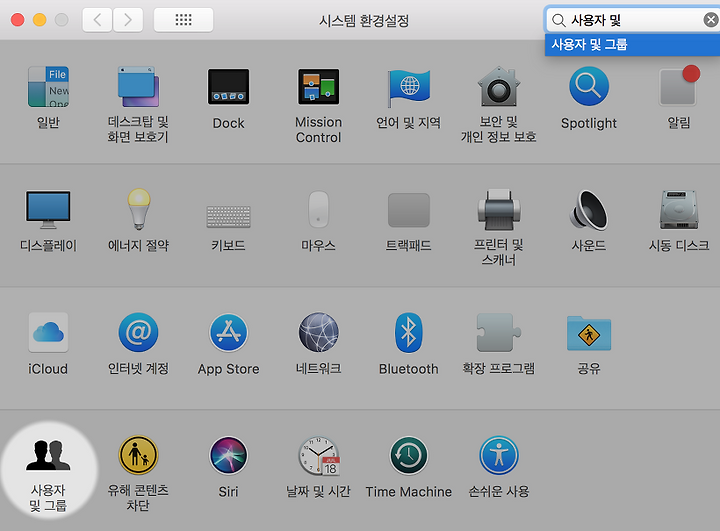Close window with the red button
Viewport: 720px width, 531px height.
pos(17,20)
